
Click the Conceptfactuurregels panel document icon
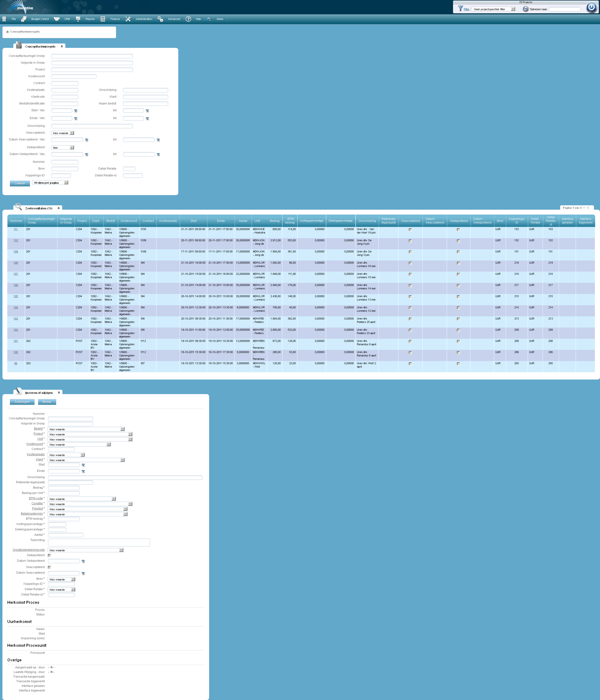pos(19,45)
